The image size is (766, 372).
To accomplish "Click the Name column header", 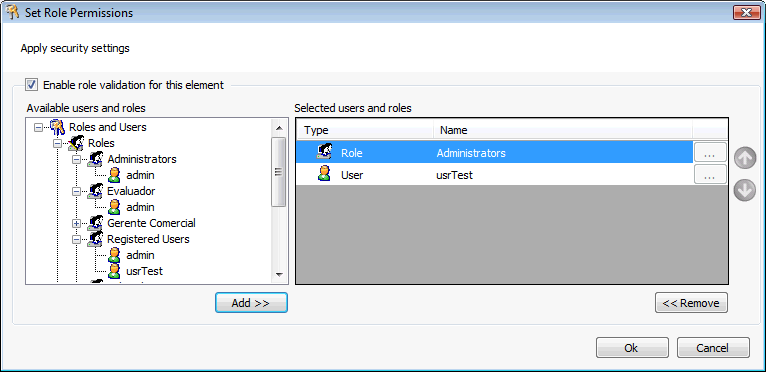I will pyautogui.click(x=563, y=130).
